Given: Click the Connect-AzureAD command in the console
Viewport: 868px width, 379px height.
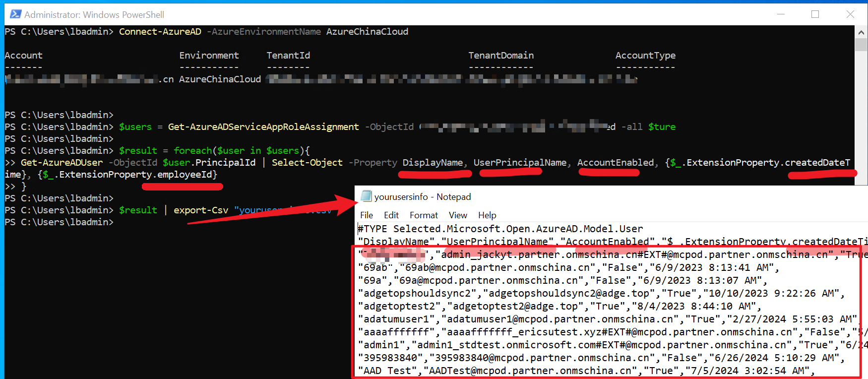Looking at the screenshot, I should tap(160, 32).
